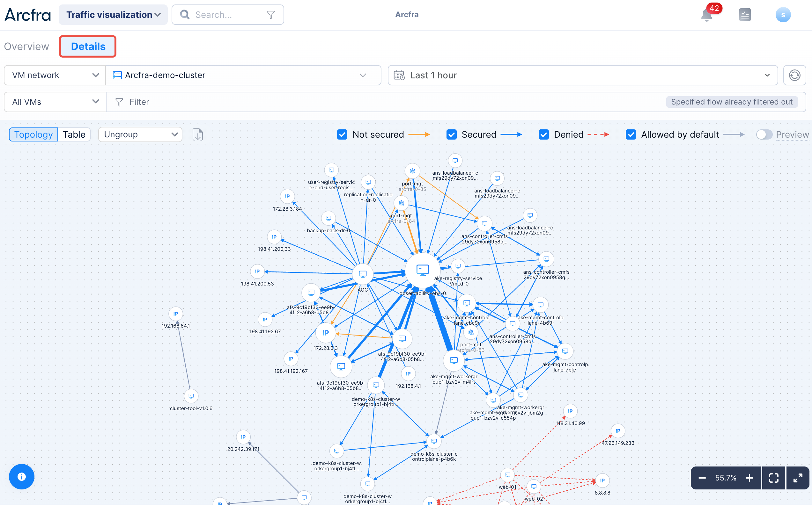
Task: Select the observability-obs-0 central node
Action: tap(422, 270)
